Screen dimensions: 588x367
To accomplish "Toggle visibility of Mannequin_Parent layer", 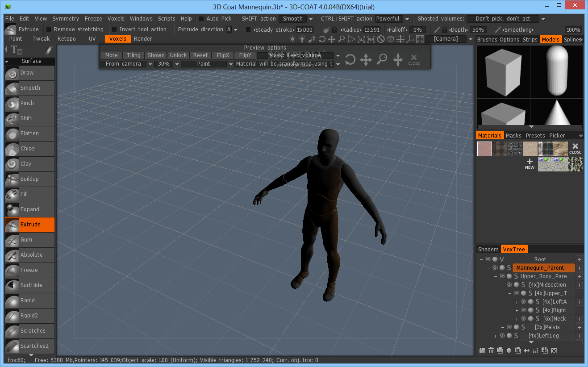I will point(495,268).
